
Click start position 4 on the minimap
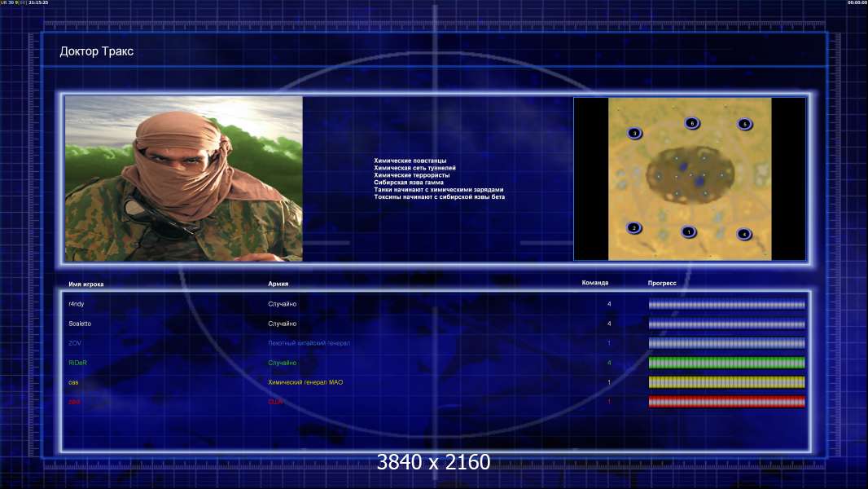coord(744,234)
